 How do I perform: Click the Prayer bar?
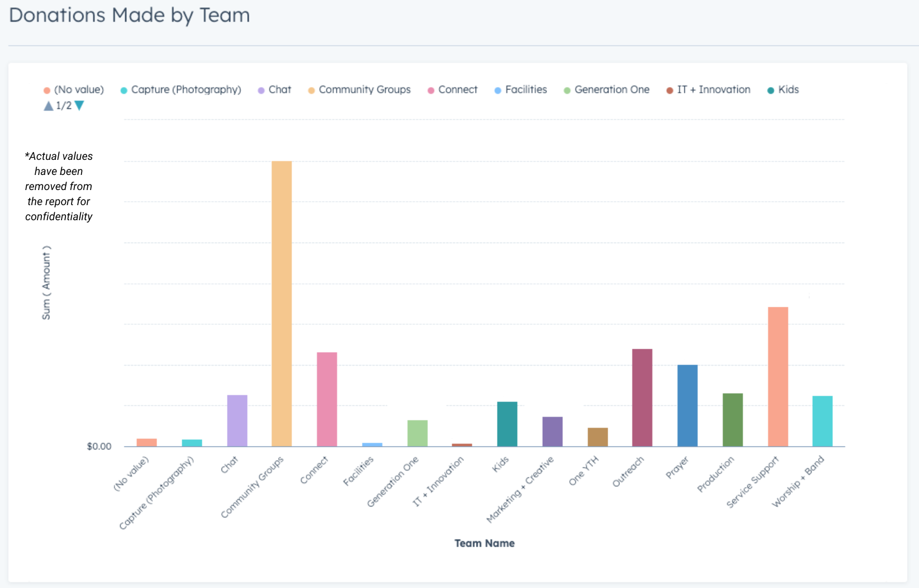[x=688, y=405]
